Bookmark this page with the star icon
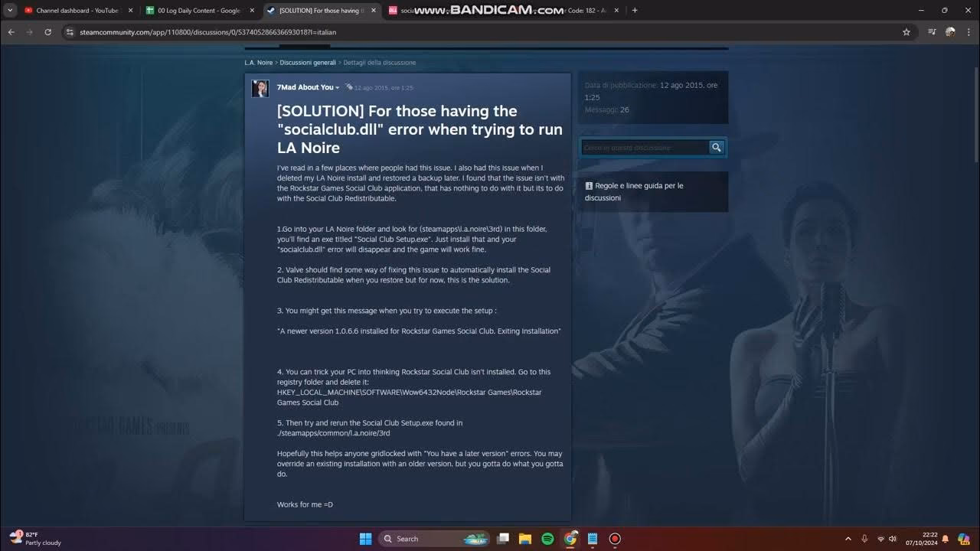 coord(906,32)
